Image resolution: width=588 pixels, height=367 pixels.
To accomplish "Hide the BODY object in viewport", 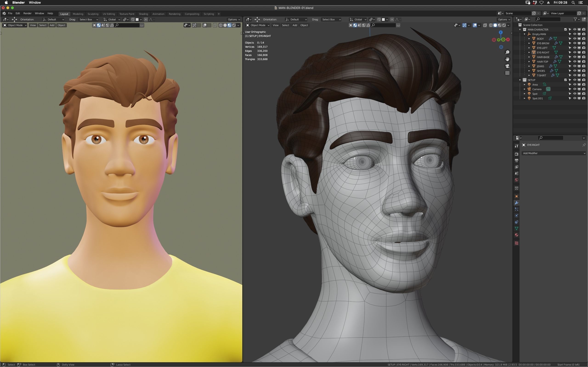I will (575, 39).
